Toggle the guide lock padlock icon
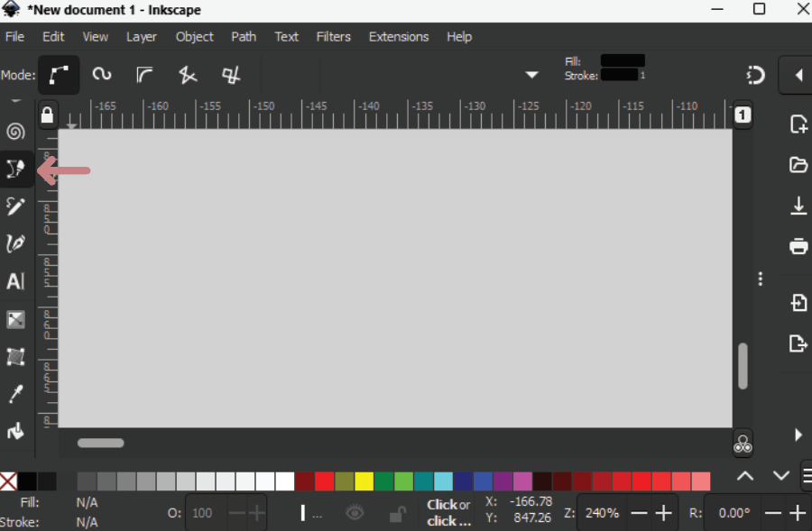 pyautogui.click(x=47, y=115)
